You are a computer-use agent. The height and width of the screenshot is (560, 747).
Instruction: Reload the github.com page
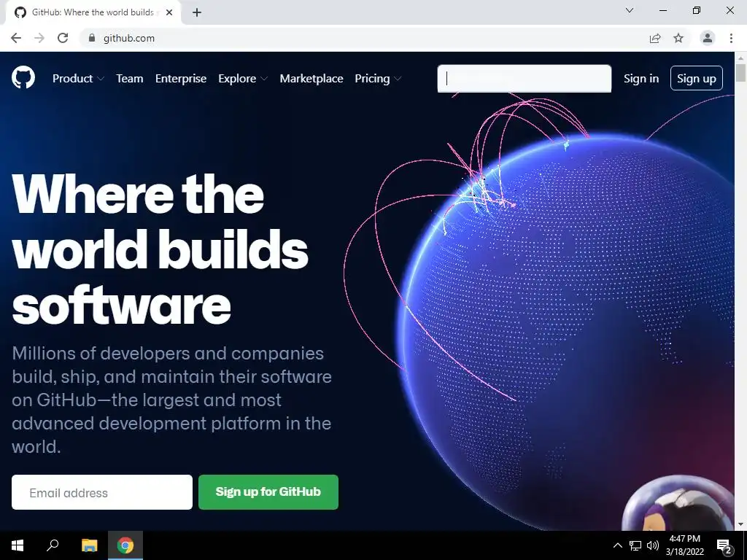(x=63, y=38)
